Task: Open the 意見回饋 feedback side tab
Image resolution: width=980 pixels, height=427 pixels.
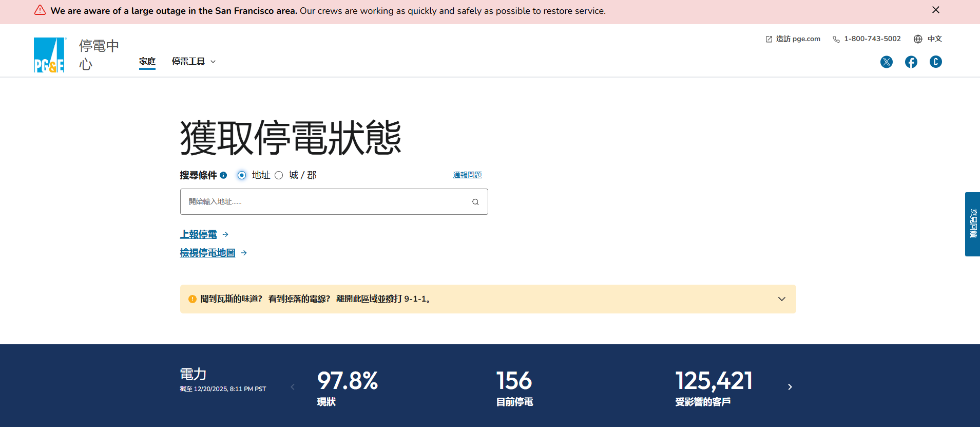Action: pos(972,224)
